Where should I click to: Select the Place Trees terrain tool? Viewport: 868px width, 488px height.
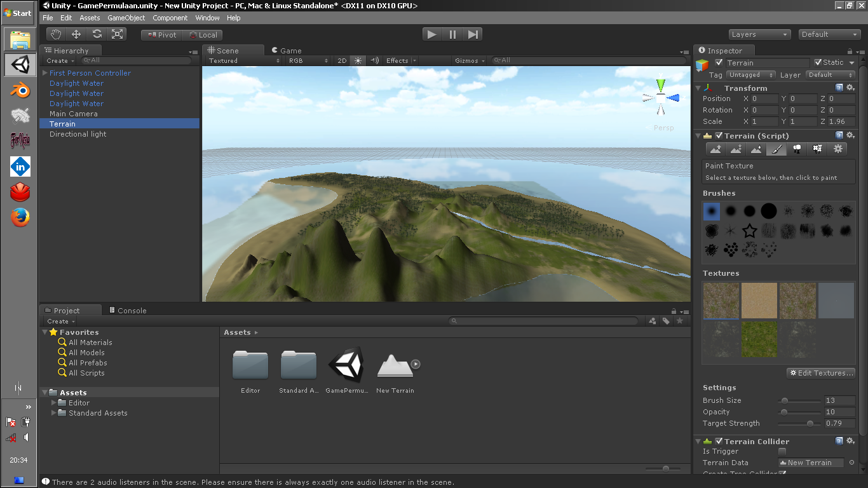[797, 149]
